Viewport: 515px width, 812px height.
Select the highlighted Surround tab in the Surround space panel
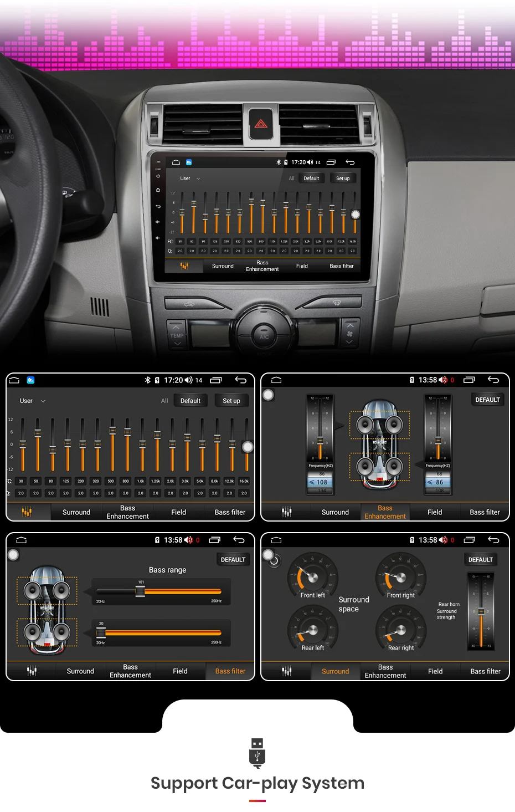tap(336, 671)
